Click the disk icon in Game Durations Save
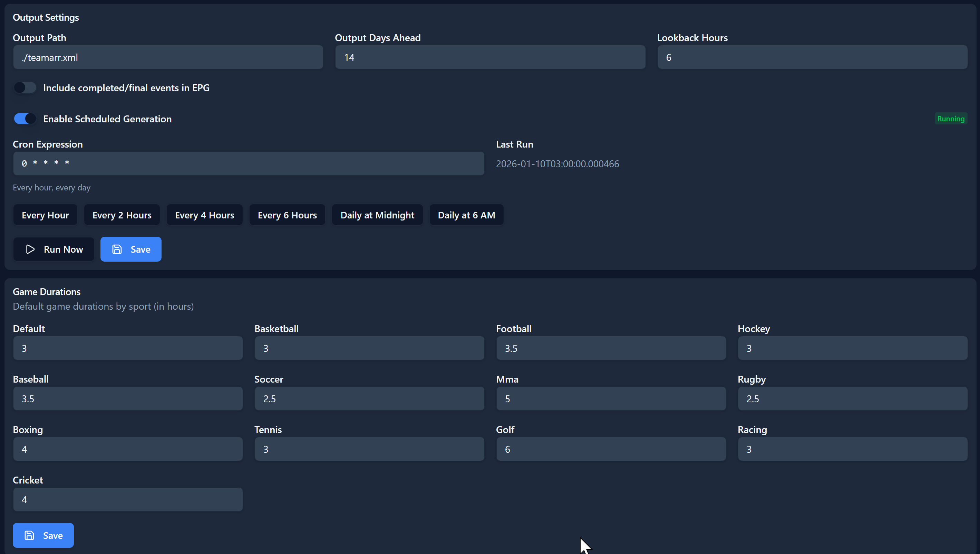Image resolution: width=980 pixels, height=554 pixels. (x=29, y=535)
